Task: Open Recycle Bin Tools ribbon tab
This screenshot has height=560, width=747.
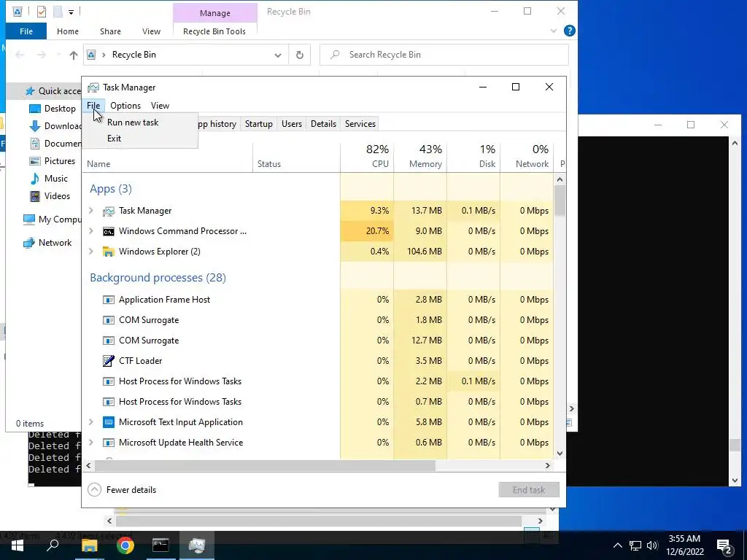Action: pyautogui.click(x=214, y=31)
